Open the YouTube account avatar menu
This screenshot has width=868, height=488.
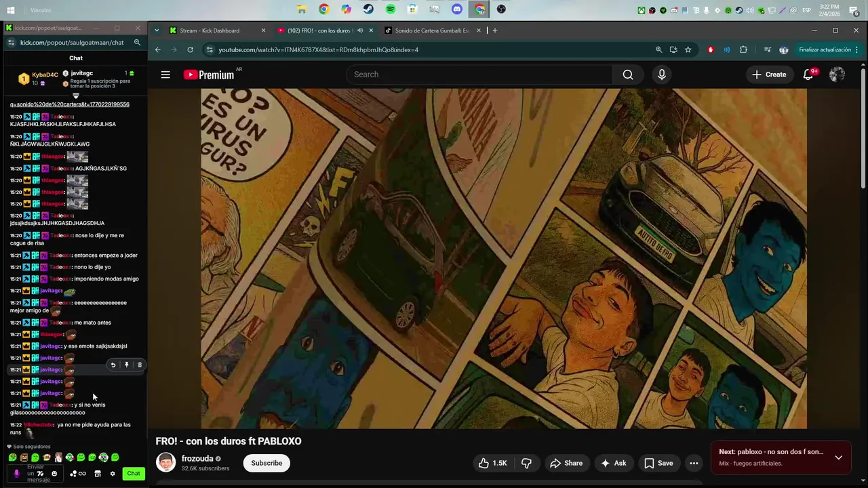pos(837,75)
